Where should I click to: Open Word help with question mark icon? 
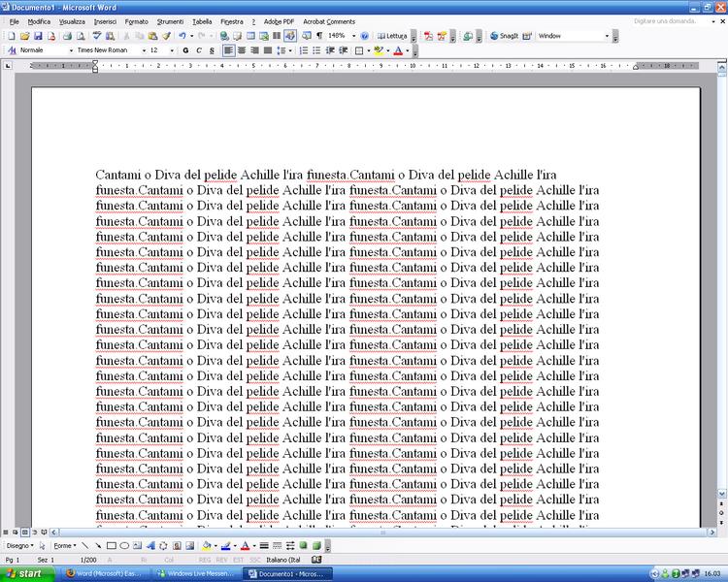click(x=364, y=36)
